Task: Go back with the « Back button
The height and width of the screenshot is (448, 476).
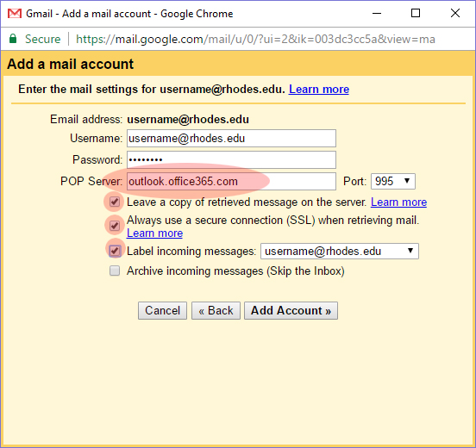Action: [216, 311]
